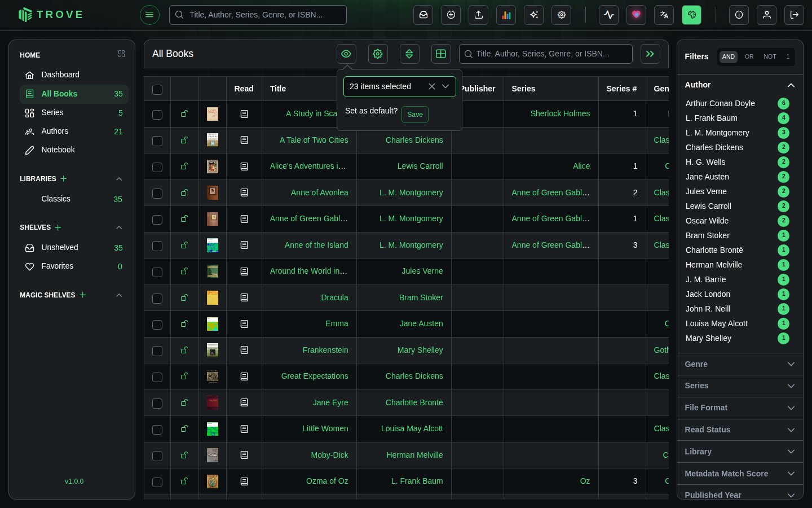Open the Great Expectations title link
The height and width of the screenshot is (508, 812).
(x=315, y=376)
